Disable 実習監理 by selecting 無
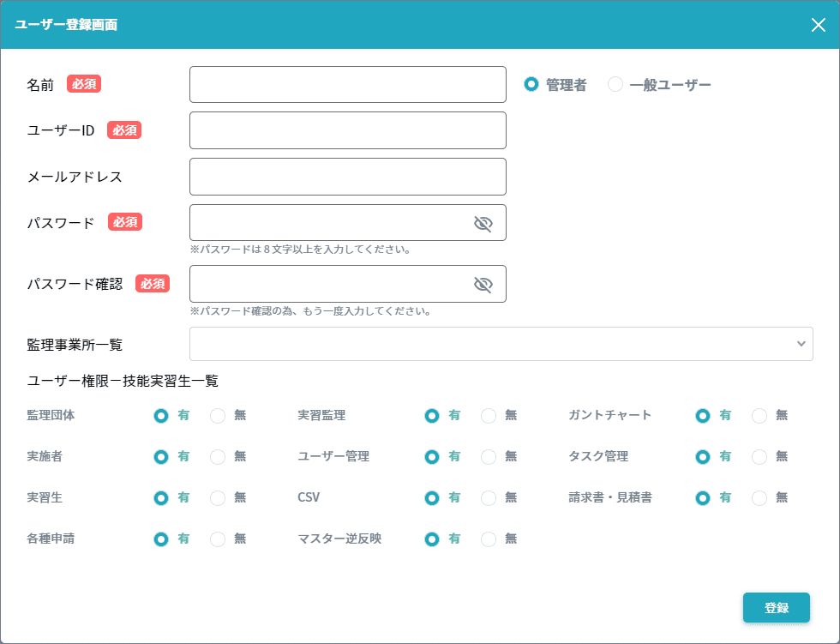 point(489,416)
